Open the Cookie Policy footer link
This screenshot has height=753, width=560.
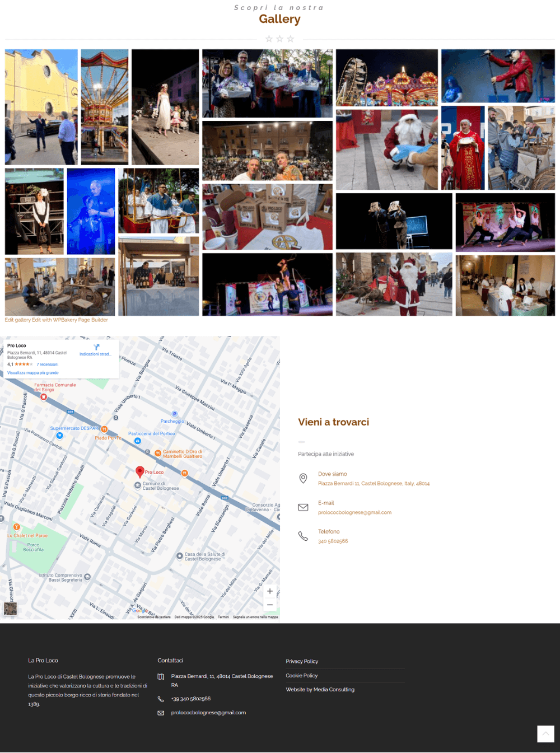[301, 676]
